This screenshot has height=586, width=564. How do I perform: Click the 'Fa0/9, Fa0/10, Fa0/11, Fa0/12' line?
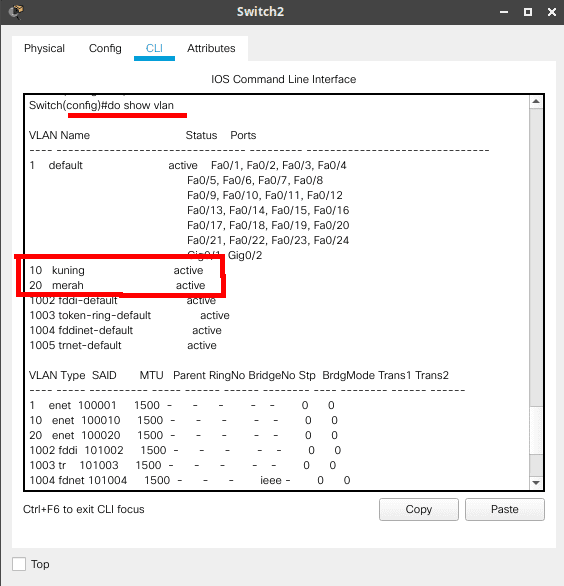265,195
